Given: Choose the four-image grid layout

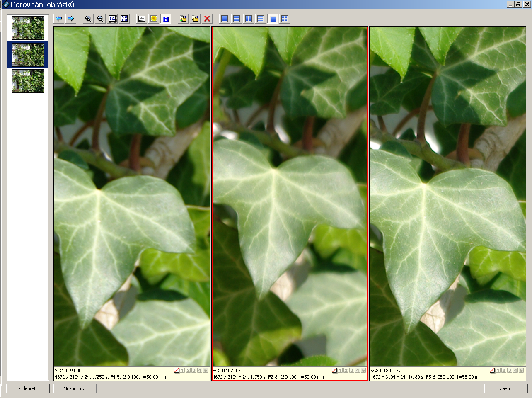Looking at the screenshot, I should click(285, 19).
